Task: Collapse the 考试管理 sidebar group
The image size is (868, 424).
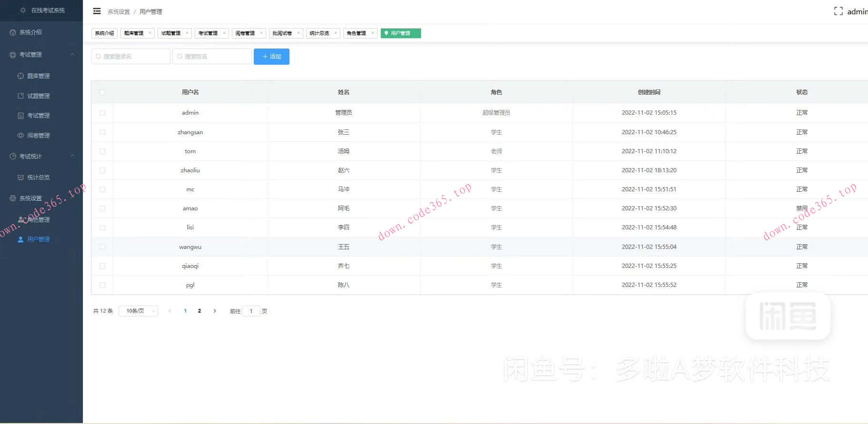Action: (72, 55)
